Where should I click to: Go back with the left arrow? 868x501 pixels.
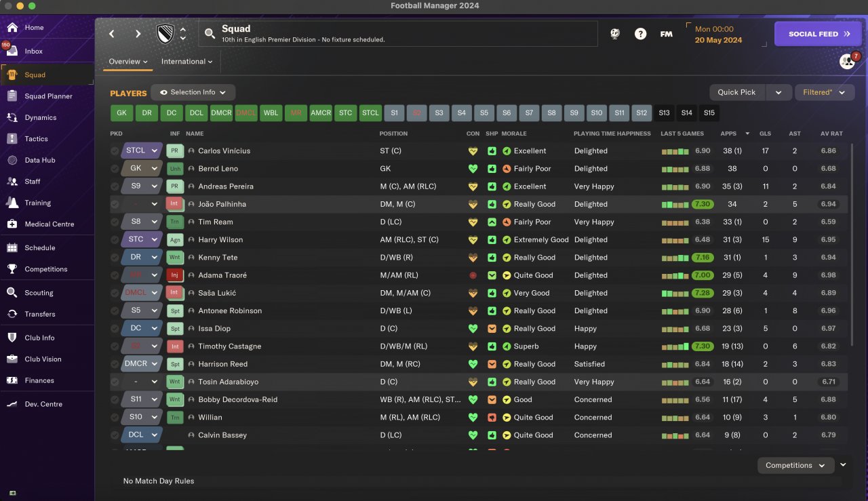pos(112,34)
